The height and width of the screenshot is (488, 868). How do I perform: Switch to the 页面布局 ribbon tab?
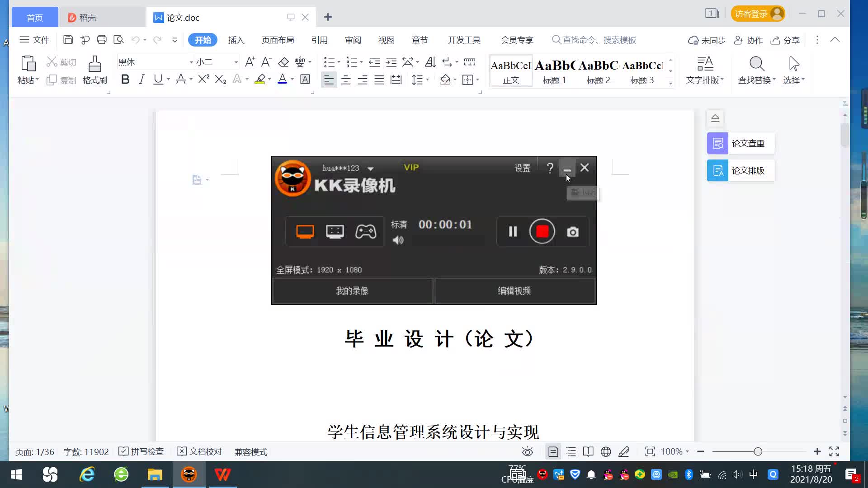tap(278, 40)
